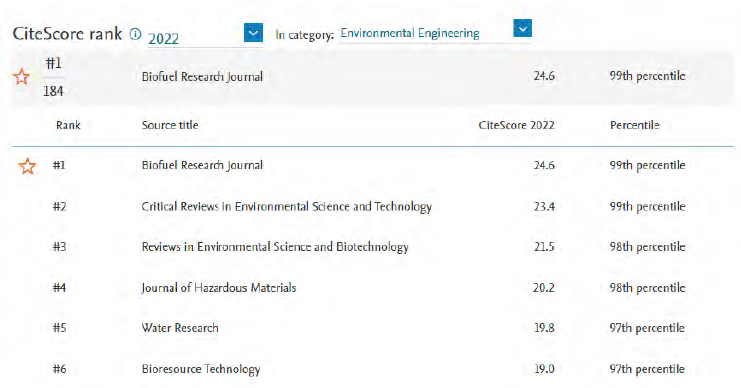The width and height of the screenshot is (741, 388).
Task: Open Water Research journal
Action: [180, 328]
